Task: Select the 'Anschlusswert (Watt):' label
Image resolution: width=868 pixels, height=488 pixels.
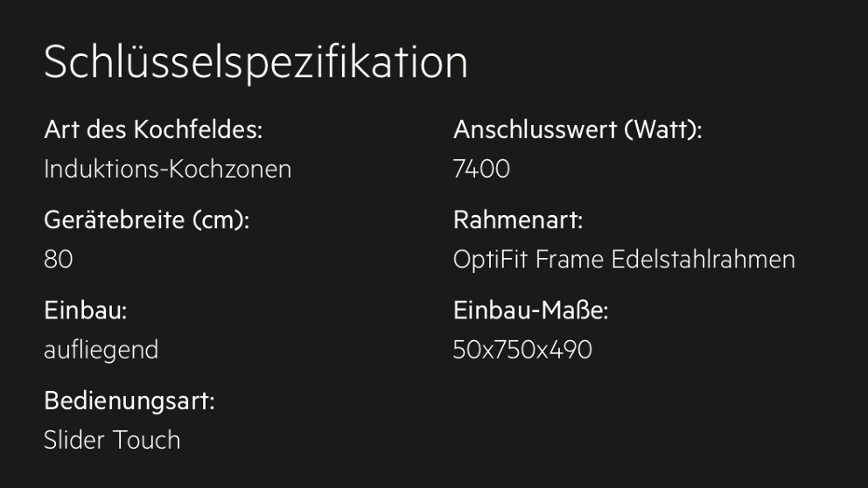Action: coord(577,130)
